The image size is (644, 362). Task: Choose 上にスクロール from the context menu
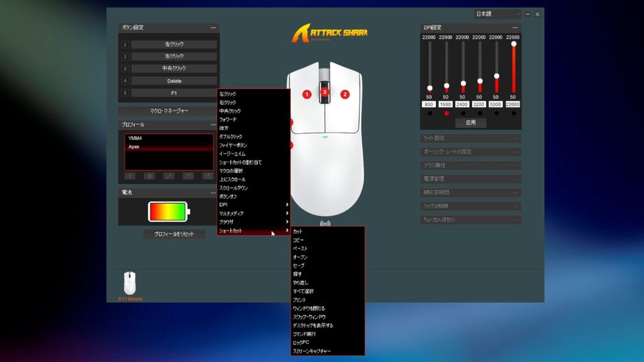253,179
